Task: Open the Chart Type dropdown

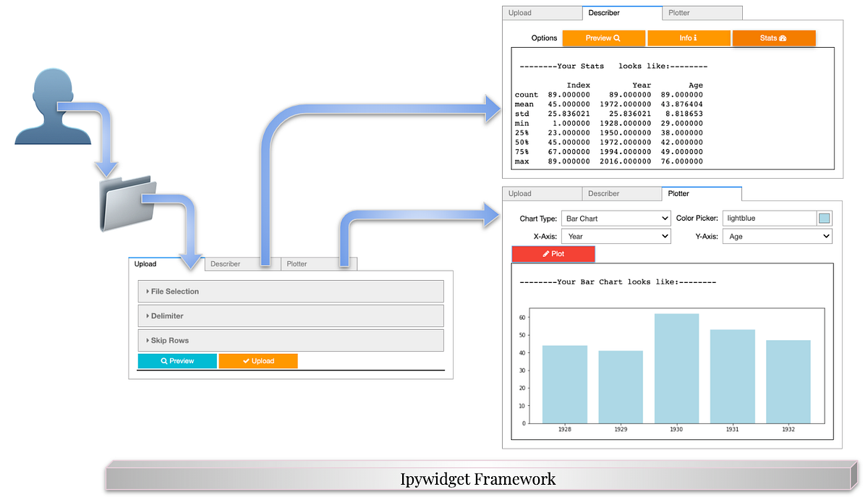Action: tap(616, 218)
